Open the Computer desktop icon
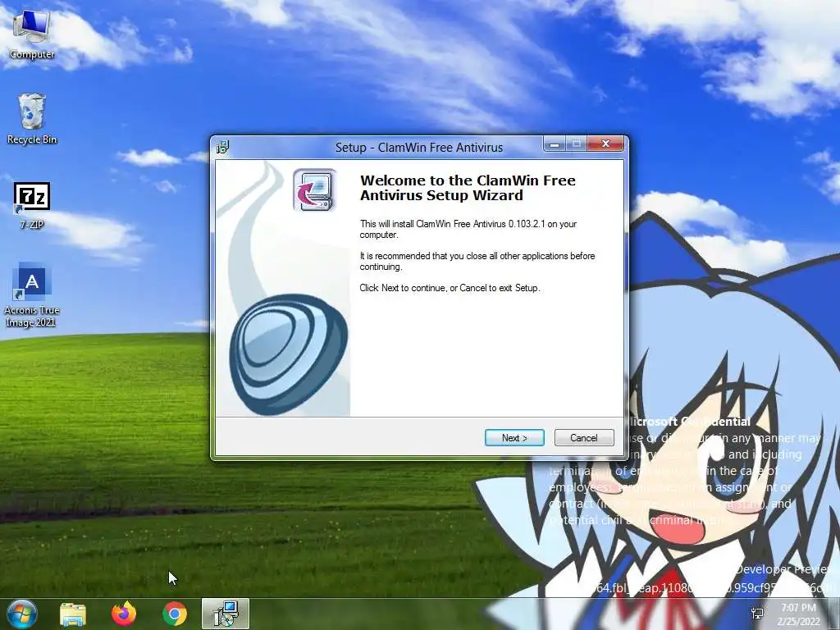Viewport: 840px width, 630px height. (32, 34)
